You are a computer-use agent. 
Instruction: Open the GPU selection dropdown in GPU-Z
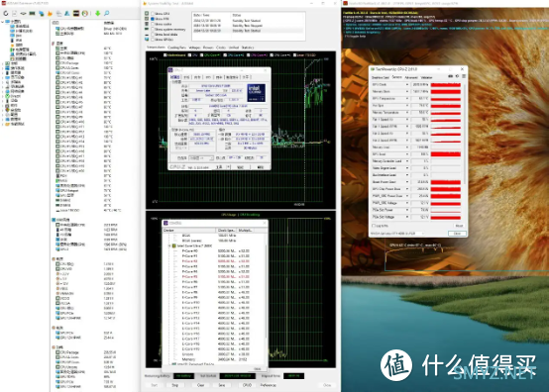(x=397, y=234)
